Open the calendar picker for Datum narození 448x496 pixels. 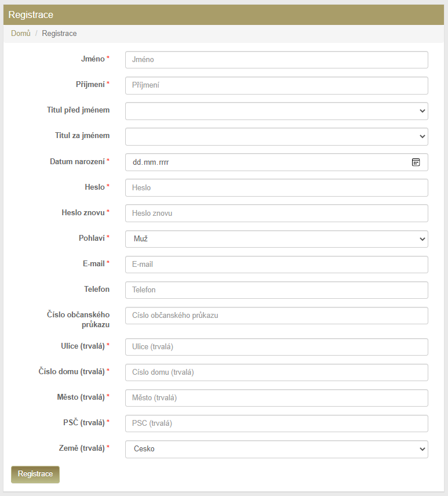pos(416,162)
